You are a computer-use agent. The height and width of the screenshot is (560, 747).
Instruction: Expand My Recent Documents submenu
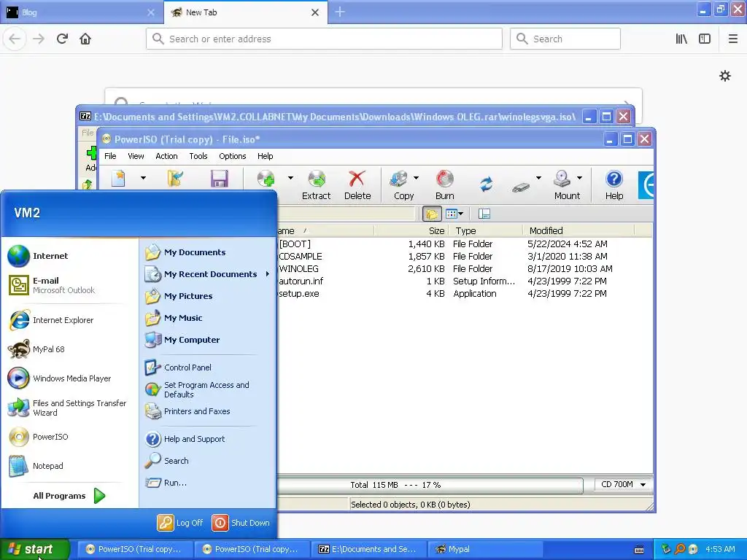point(208,274)
